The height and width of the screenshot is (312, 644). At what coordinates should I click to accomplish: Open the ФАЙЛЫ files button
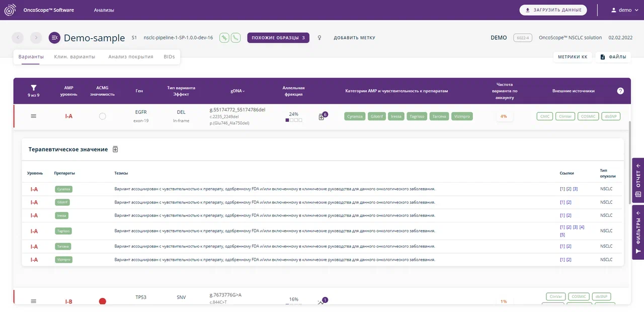[x=613, y=57]
